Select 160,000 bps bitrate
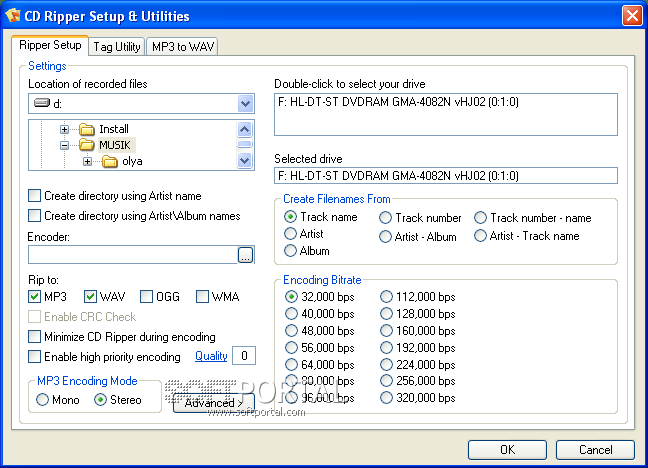This screenshot has height=468, width=648. point(386,330)
